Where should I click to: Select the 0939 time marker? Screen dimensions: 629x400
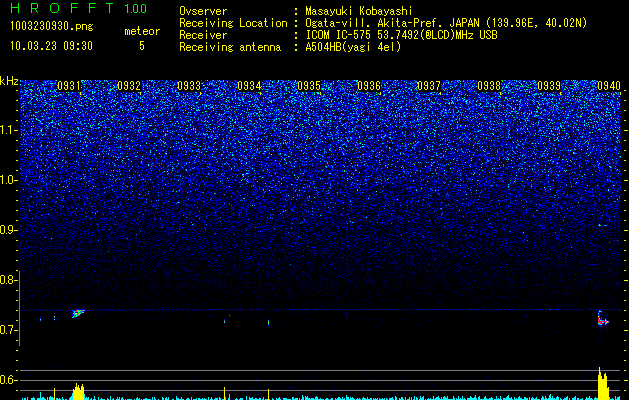(549, 86)
